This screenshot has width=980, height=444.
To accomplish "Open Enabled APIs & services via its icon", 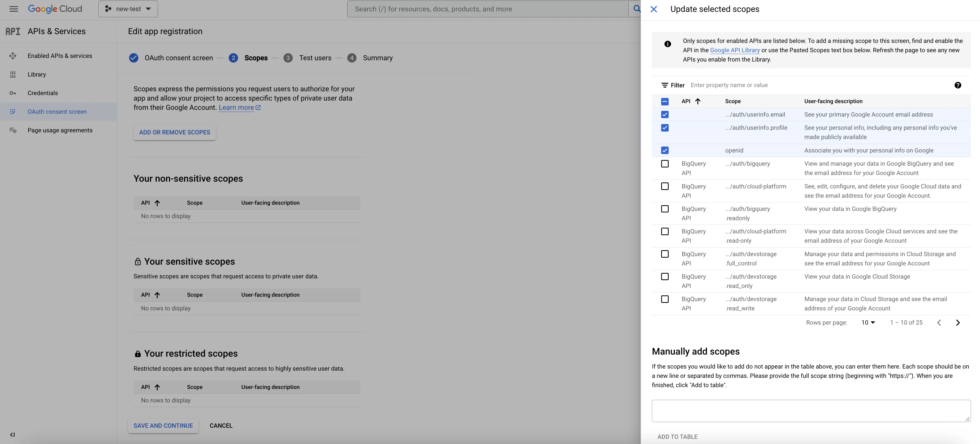I will click(x=13, y=56).
